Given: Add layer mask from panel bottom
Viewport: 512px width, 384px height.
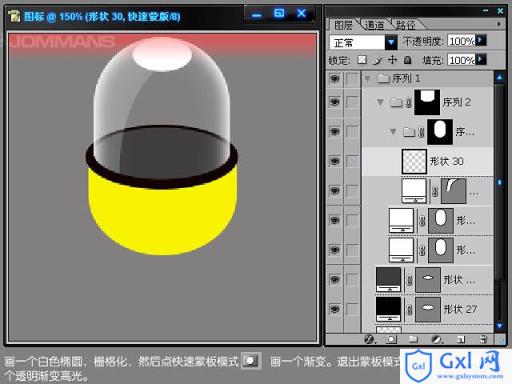Looking at the screenshot, I should [391, 339].
